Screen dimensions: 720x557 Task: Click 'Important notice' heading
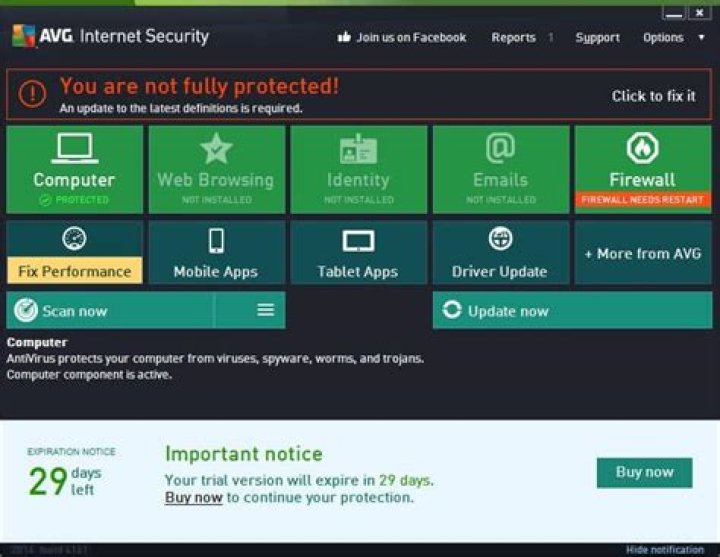pyautogui.click(x=244, y=454)
